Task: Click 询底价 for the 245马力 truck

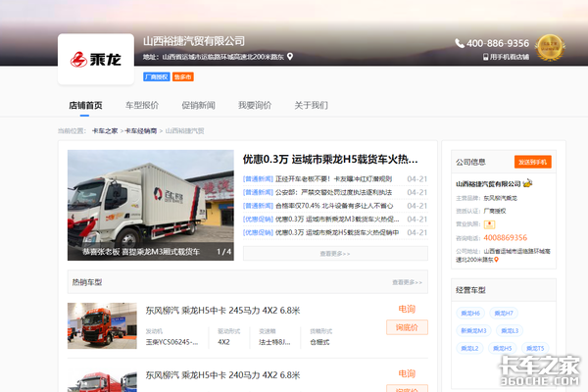Action: tap(407, 327)
